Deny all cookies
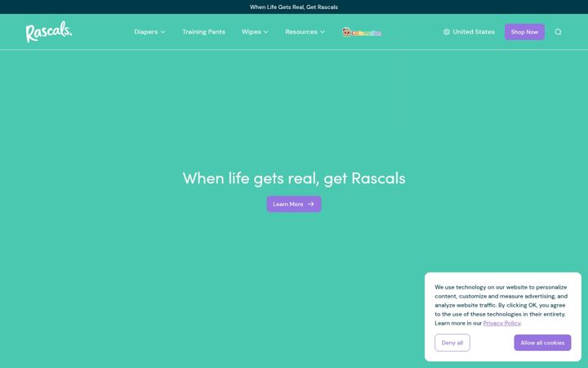 pyautogui.click(x=452, y=343)
